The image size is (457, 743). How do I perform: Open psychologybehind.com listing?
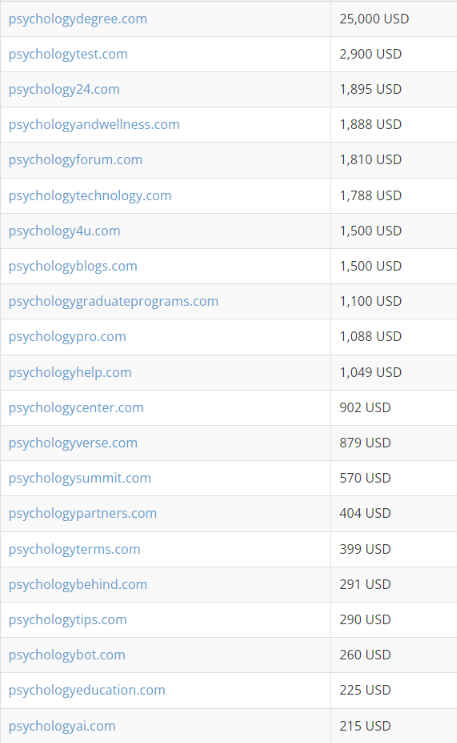point(78,585)
